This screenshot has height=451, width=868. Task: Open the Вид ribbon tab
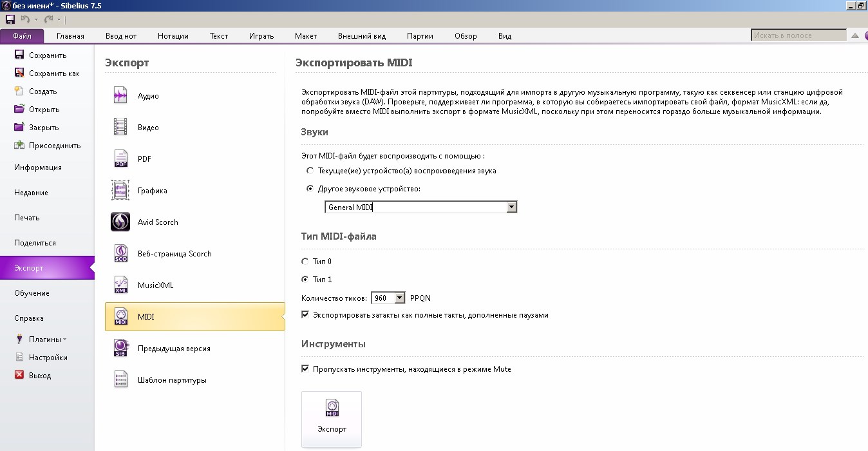pyautogui.click(x=505, y=36)
